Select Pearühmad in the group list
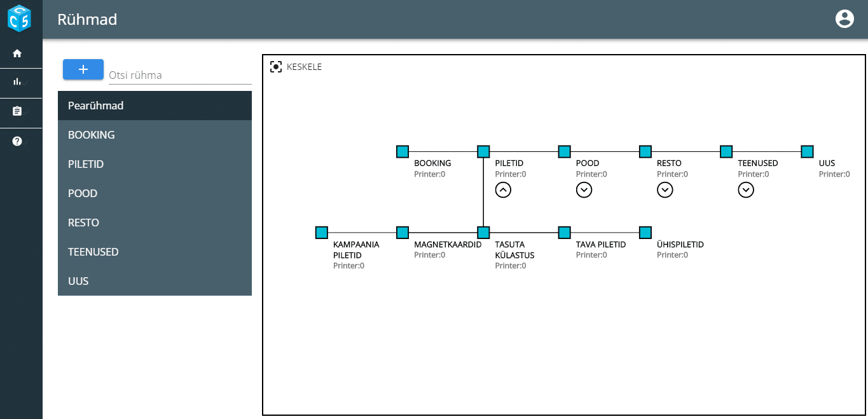The width and height of the screenshot is (868, 419). point(155,106)
